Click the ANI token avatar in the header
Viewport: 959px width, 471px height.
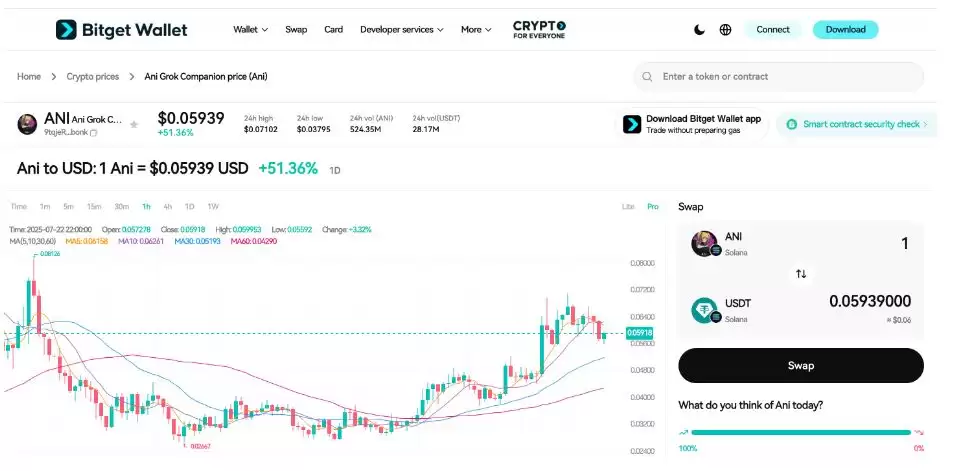point(27,125)
